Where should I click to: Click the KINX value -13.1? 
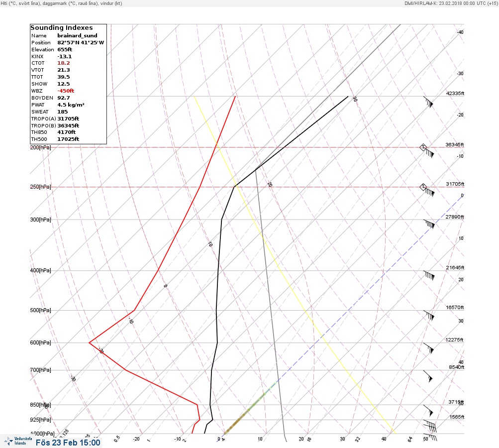(x=65, y=57)
